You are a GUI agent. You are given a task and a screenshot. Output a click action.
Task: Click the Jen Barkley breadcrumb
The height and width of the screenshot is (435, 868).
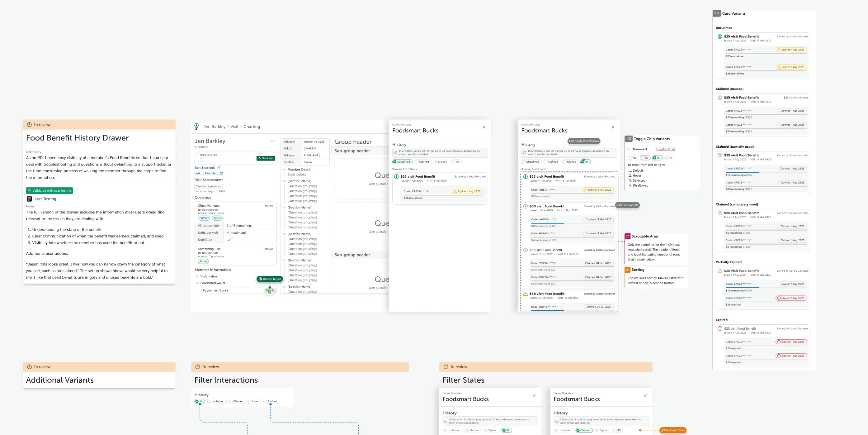(214, 127)
